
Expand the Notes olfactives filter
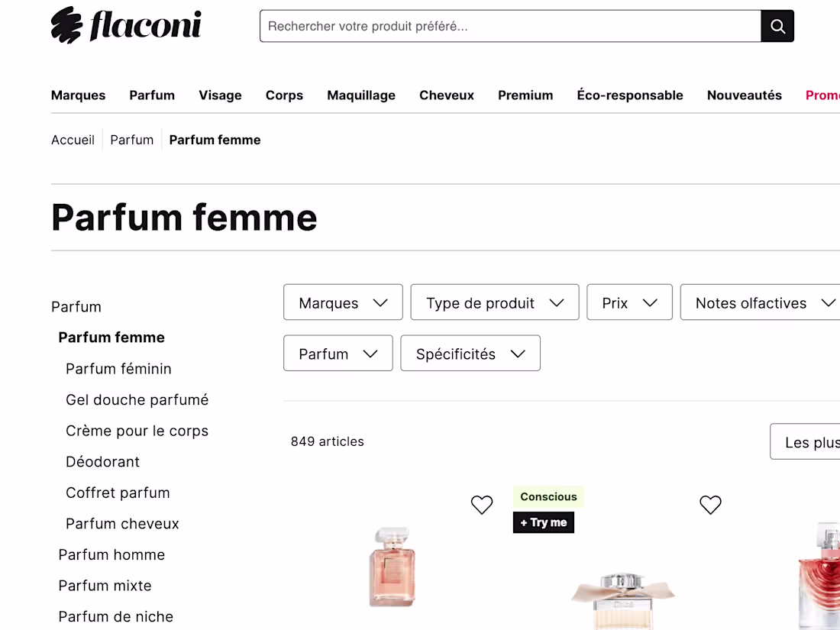click(762, 302)
